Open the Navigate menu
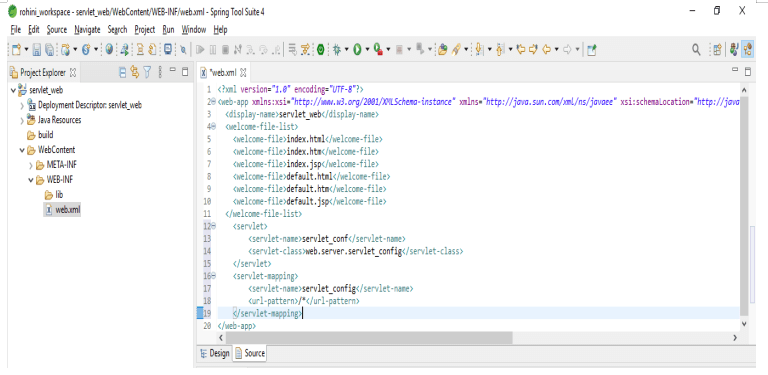The image size is (768, 375). [87, 30]
